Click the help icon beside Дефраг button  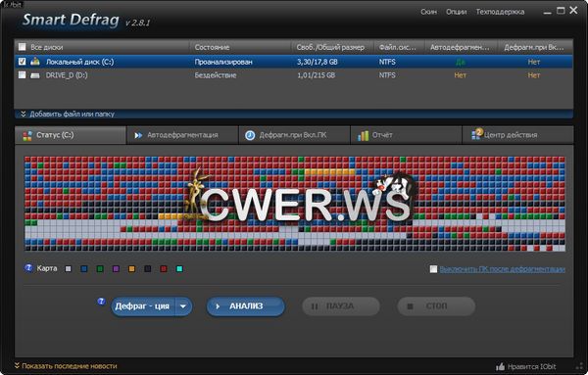[101, 302]
